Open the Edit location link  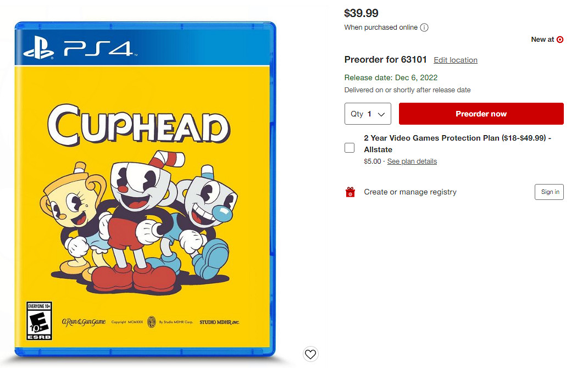[455, 60]
